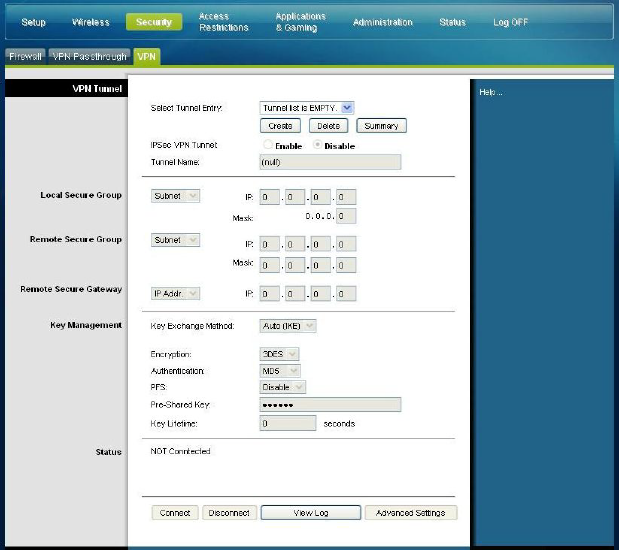Screen dimensions: 619x550
Task: Switch to the VPN Passthrough sub-tab
Action: (89, 57)
